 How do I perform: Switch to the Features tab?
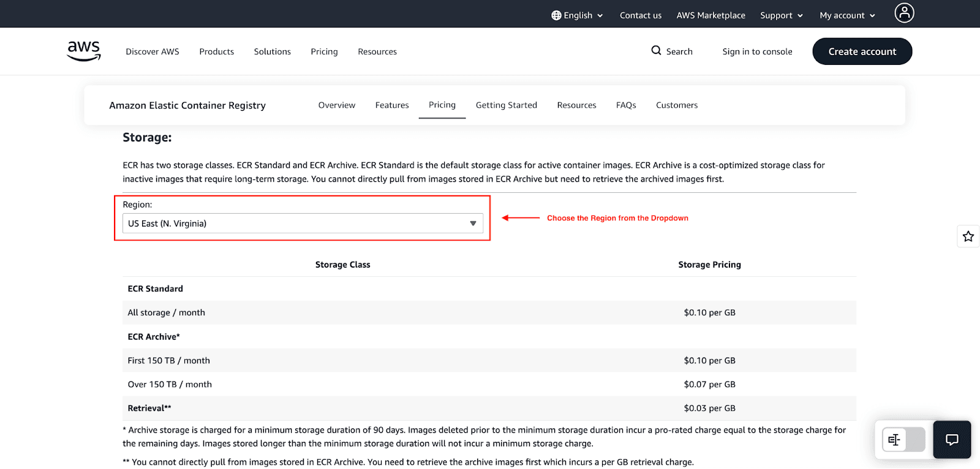392,105
